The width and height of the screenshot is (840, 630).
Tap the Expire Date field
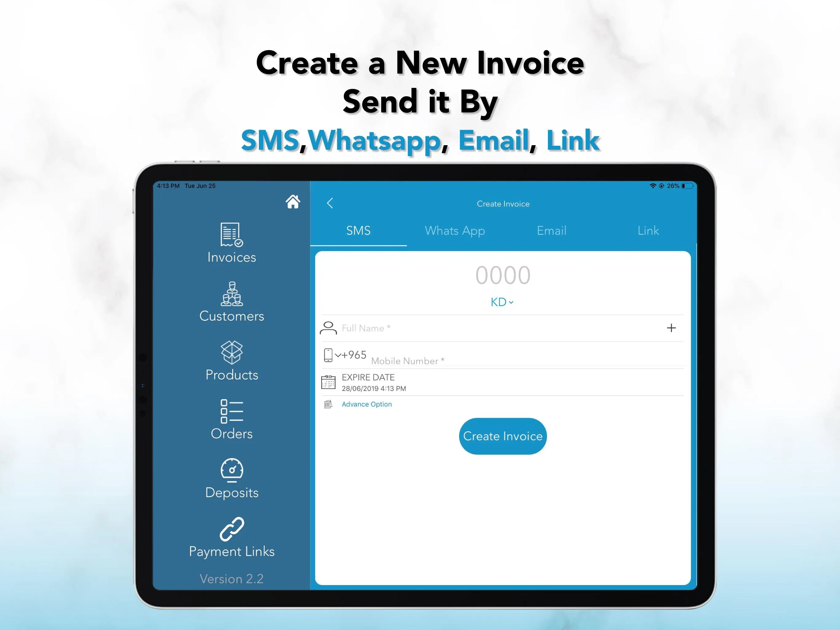click(503, 382)
